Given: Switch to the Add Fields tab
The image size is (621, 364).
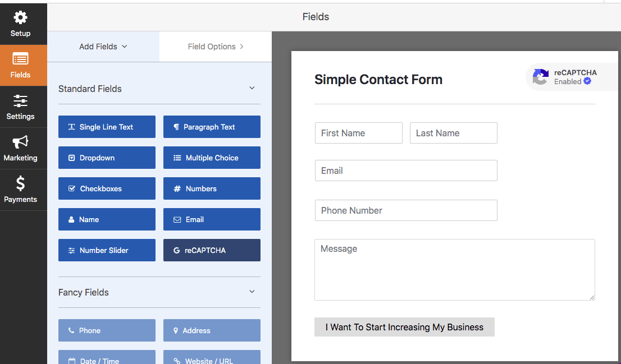Looking at the screenshot, I should [x=103, y=47].
